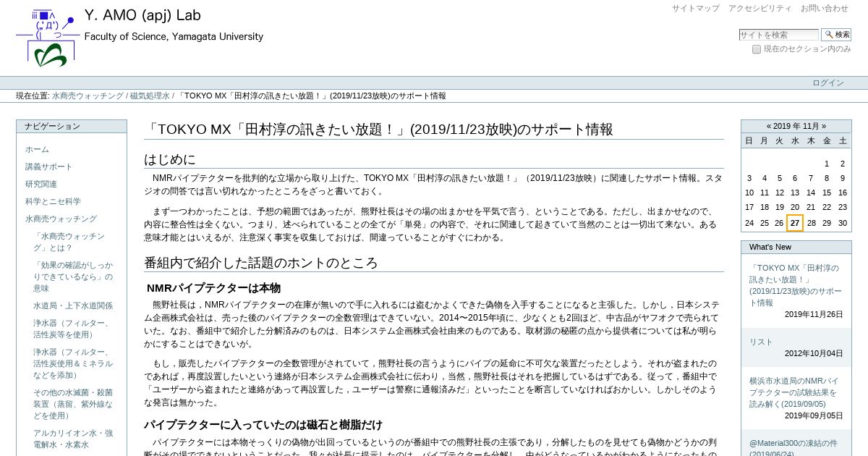Click day 30 in the calendar
This screenshot has width=868, height=456.
pyautogui.click(x=843, y=223)
